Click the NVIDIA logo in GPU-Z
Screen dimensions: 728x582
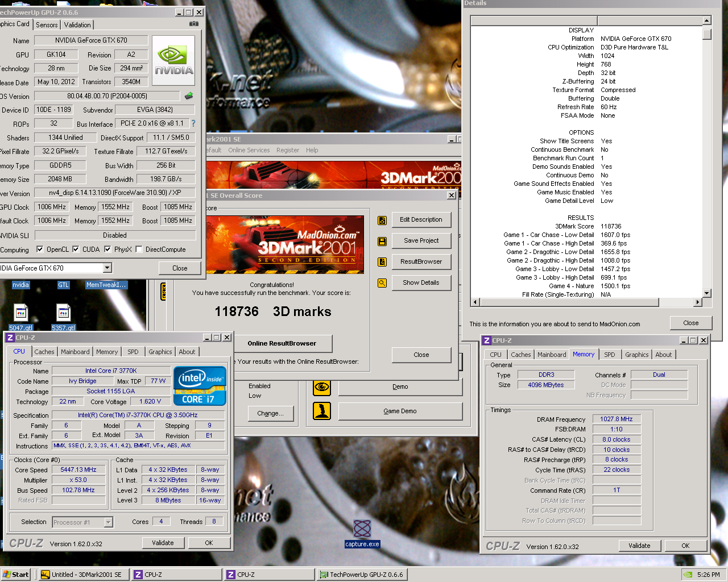point(173,60)
